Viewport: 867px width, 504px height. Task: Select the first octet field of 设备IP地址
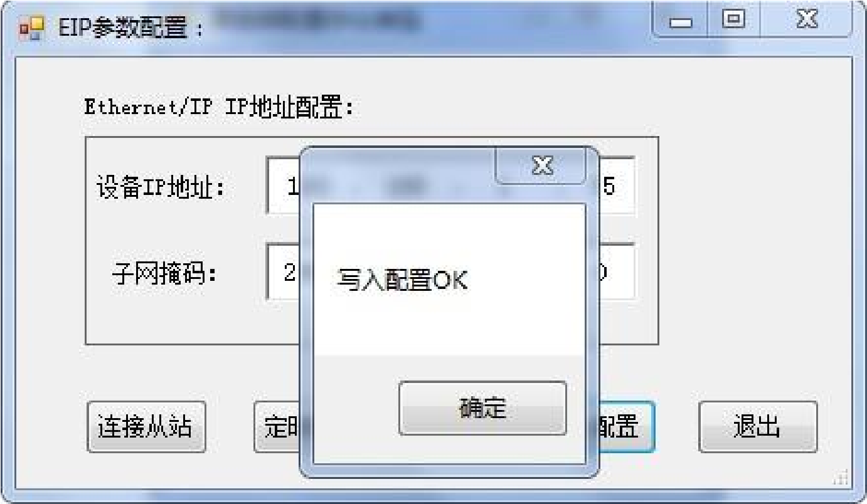pos(284,186)
